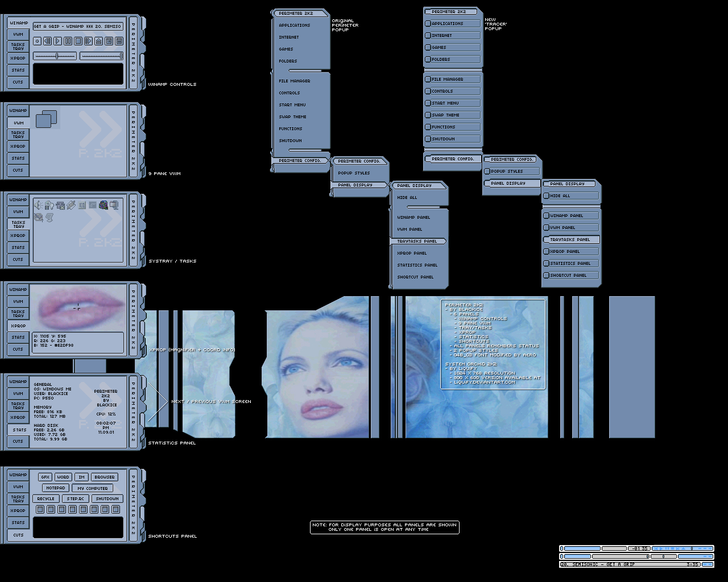
Task: Switch to the WINAMP tab in the shortcuts panel
Action: [18, 475]
